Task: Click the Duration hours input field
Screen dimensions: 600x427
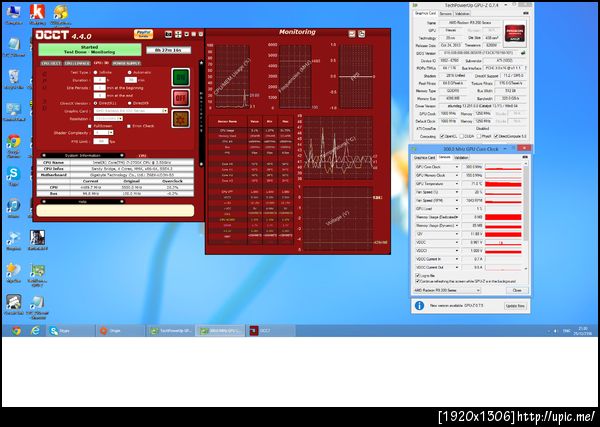Action: click(99, 80)
